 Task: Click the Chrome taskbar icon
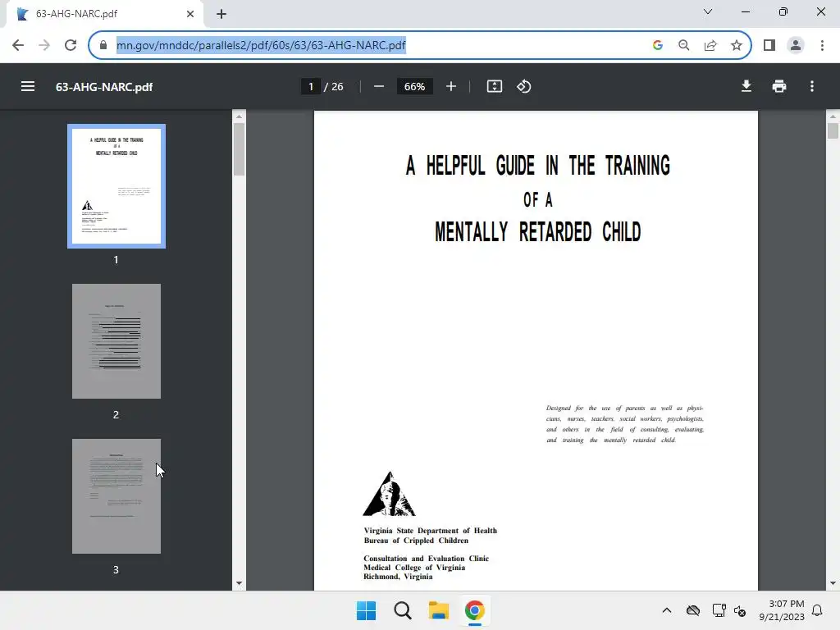[475, 610]
